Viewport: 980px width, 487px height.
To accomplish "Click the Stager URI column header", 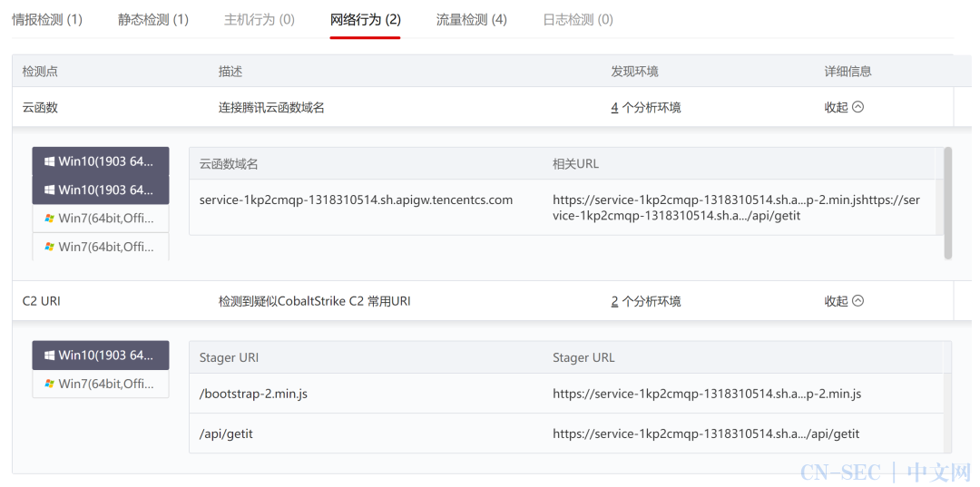I will pyautogui.click(x=229, y=357).
